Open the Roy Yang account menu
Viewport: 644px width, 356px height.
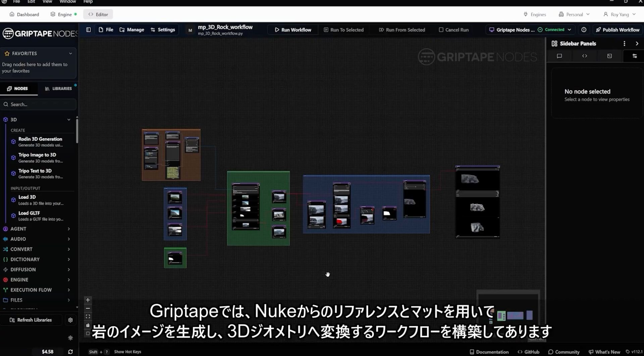tap(620, 14)
